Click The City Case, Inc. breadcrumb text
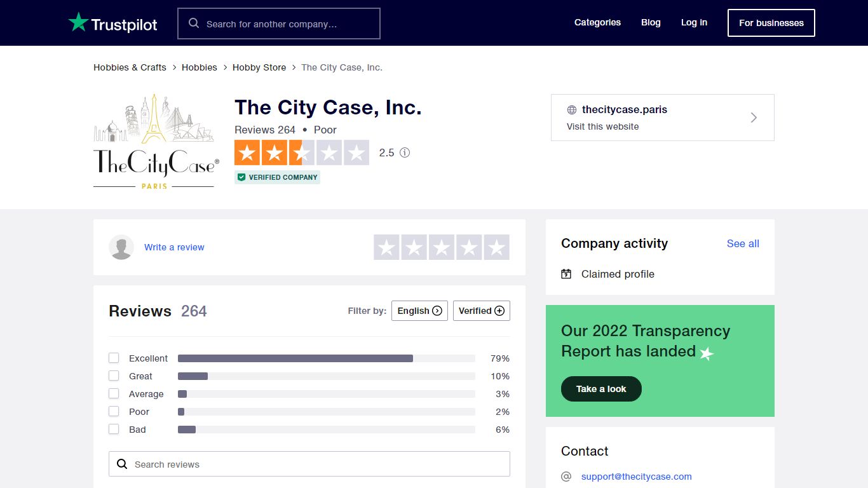The width and height of the screenshot is (868, 488). [x=342, y=67]
